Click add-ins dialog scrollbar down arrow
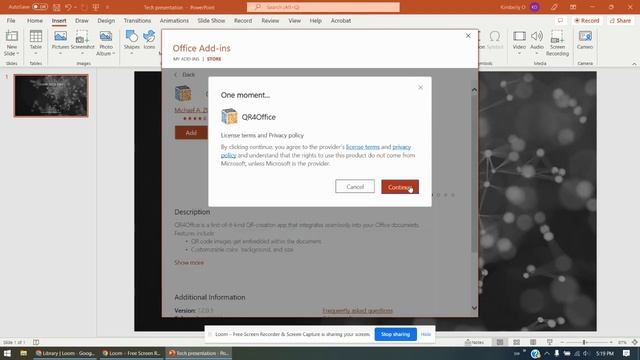Image resolution: width=640 pixels, height=360 pixels. point(474,308)
